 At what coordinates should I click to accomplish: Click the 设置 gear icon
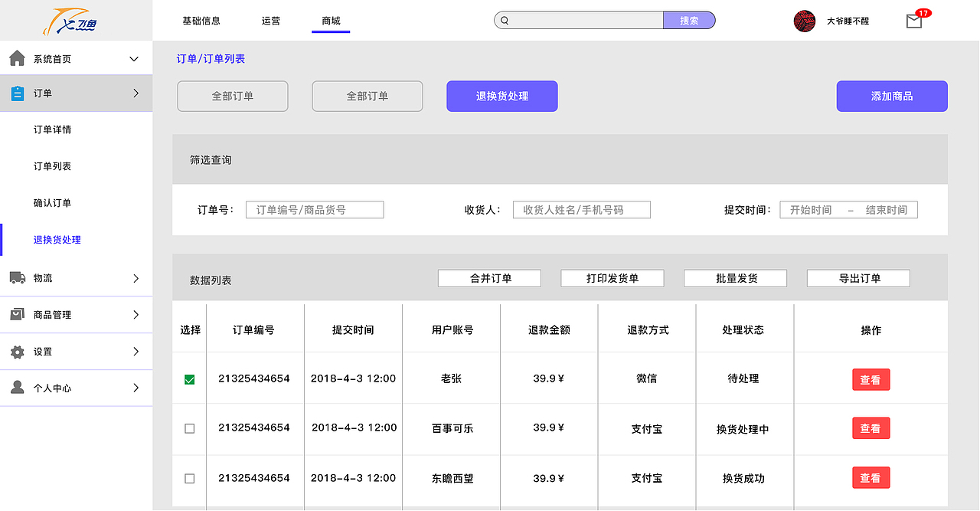16,351
